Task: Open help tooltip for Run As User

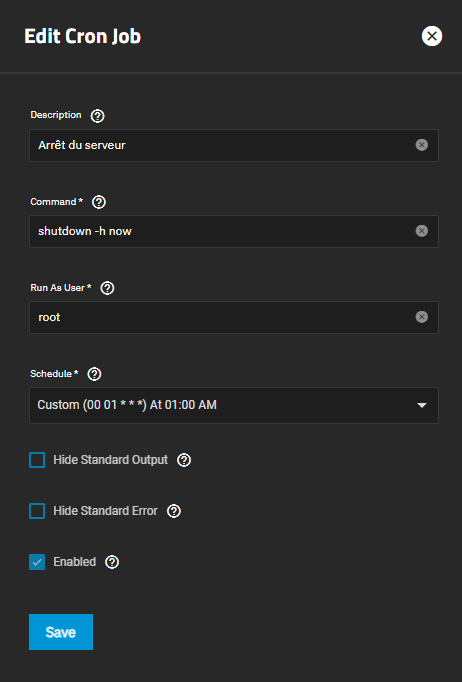Action: pyautogui.click(x=107, y=288)
